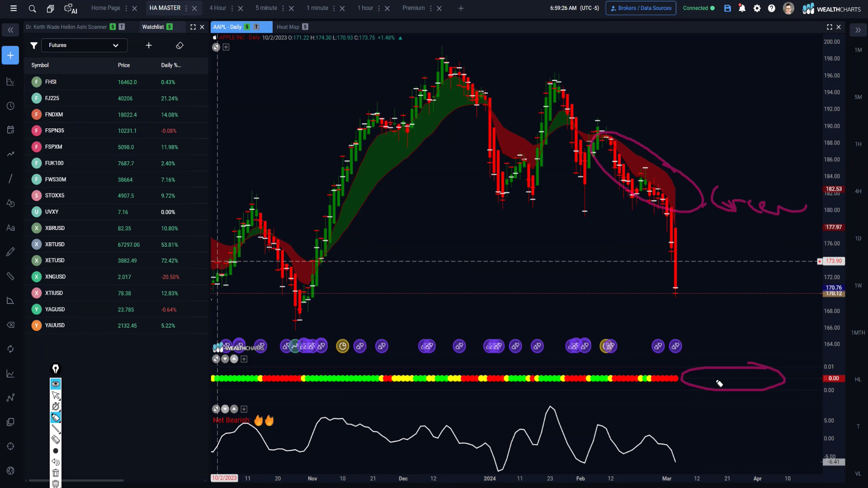Click the yellow pie-chart event marker
The width and height of the screenshot is (868, 488).
(343, 347)
